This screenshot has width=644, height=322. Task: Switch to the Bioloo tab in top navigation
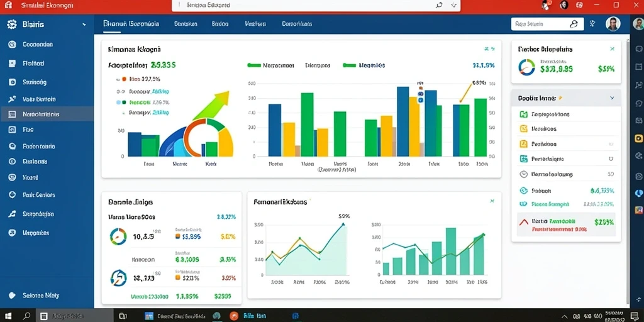tap(220, 24)
